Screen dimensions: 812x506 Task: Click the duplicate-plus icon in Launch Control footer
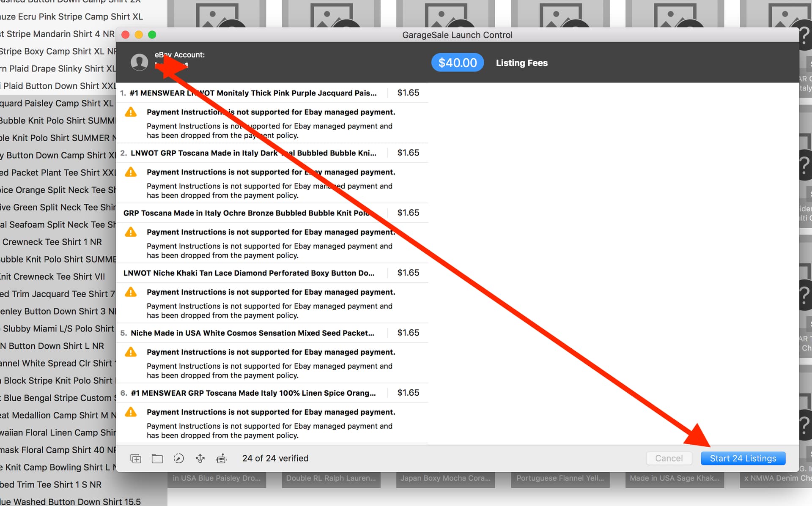click(x=136, y=458)
